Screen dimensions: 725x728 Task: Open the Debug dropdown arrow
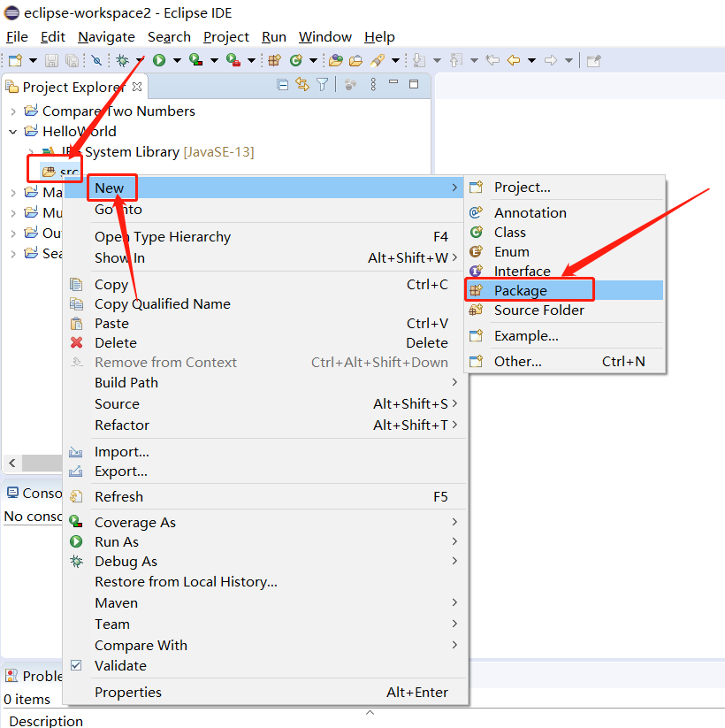coord(140,60)
